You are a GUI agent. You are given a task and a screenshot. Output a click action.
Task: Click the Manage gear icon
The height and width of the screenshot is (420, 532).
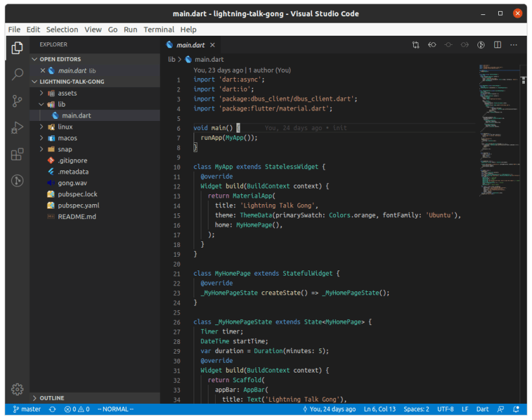coord(18,389)
